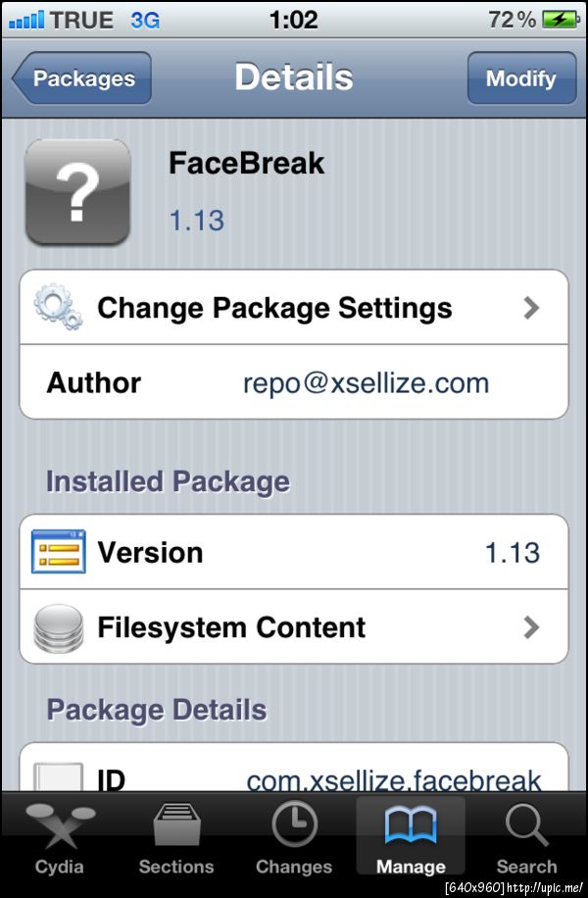
Task: Tap the Version list icon
Action: click(x=58, y=552)
